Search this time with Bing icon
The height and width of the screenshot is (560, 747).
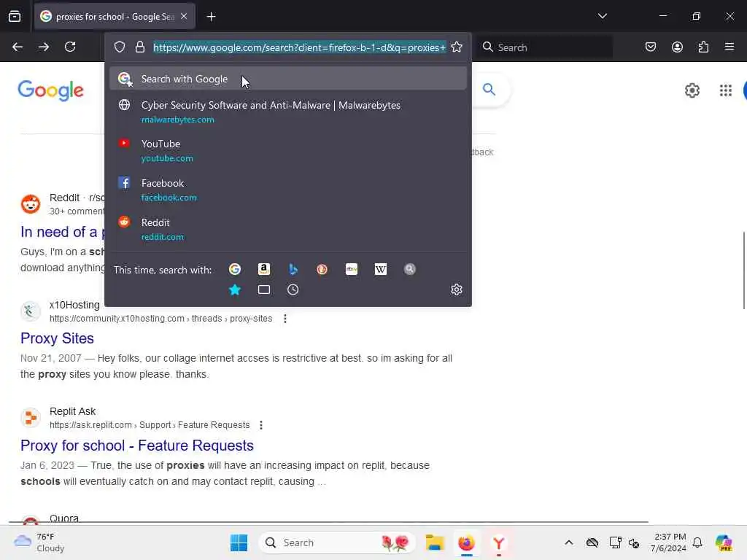click(293, 269)
